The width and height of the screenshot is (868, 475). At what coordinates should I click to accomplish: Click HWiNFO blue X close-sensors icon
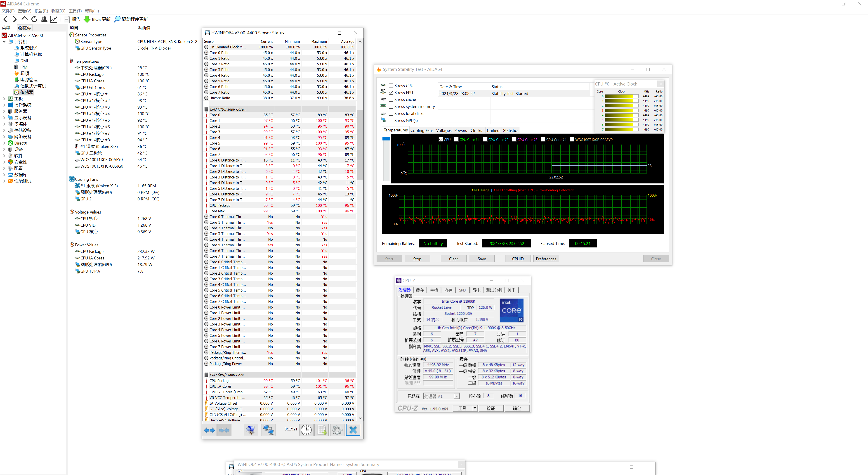[x=353, y=430]
